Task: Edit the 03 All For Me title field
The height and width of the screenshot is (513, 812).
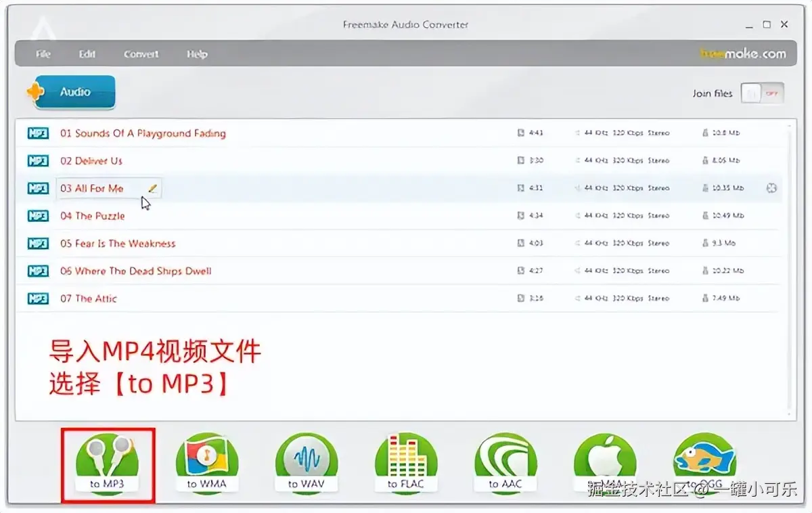Action: click(108, 188)
